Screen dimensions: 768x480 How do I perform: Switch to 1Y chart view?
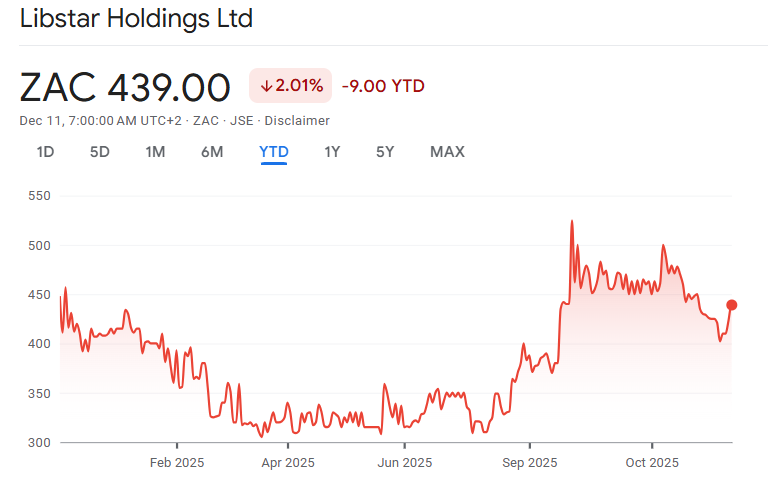[x=332, y=152]
